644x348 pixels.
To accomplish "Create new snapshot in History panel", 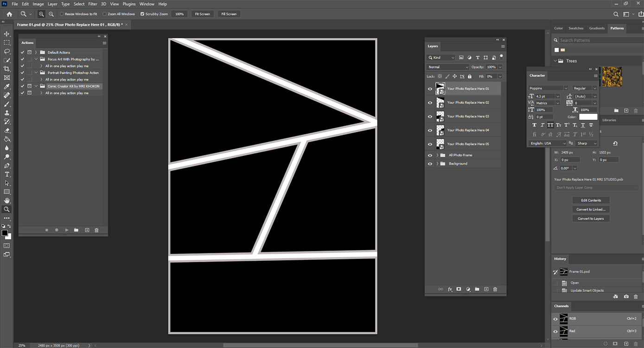I will click(x=626, y=296).
